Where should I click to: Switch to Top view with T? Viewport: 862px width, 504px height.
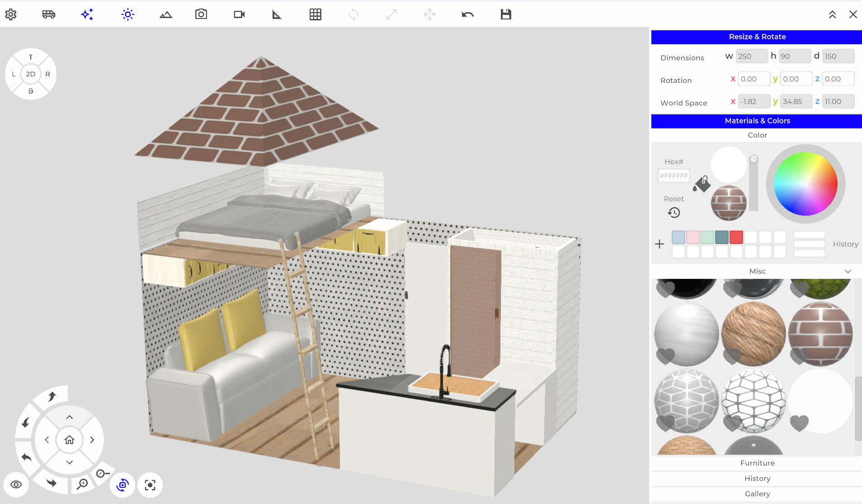(31, 57)
